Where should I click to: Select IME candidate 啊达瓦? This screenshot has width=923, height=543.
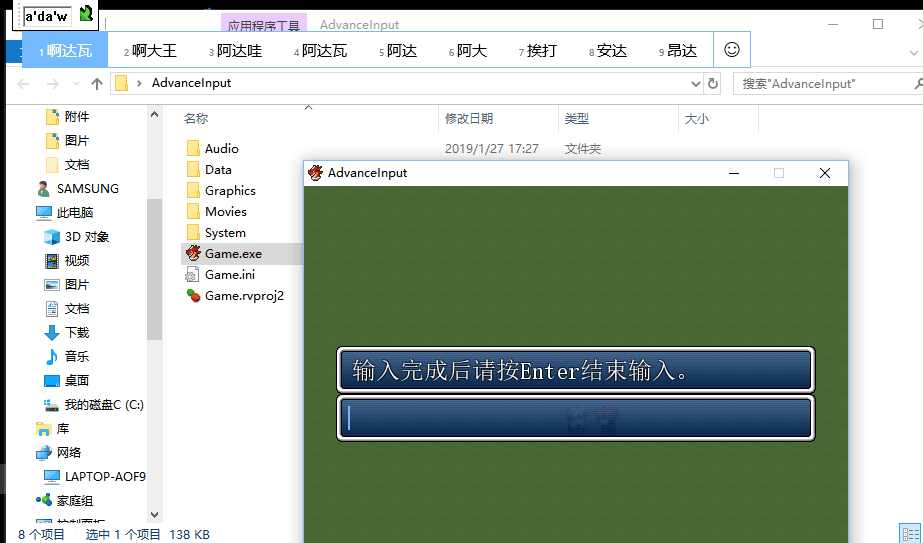point(65,51)
